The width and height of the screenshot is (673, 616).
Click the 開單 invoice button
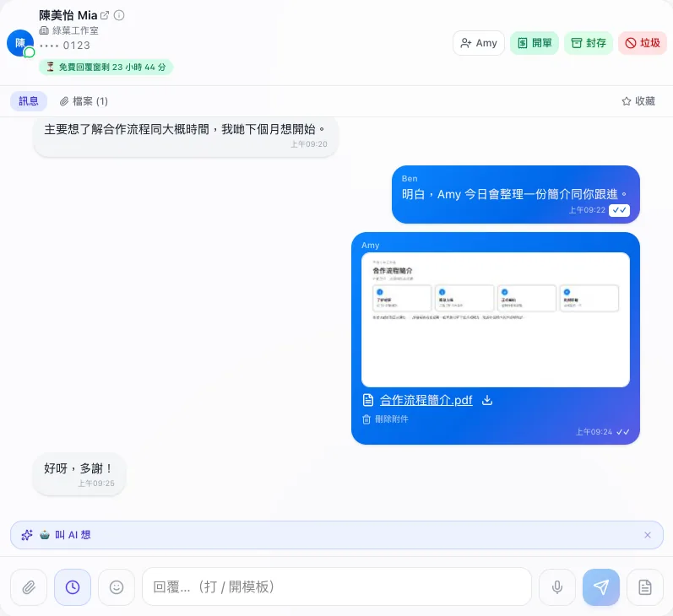tap(535, 43)
